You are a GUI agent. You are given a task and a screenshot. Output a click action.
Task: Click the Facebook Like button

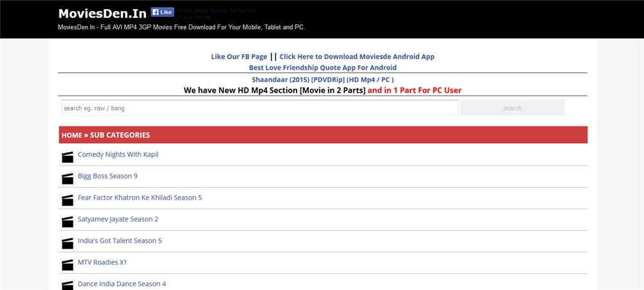point(162,12)
